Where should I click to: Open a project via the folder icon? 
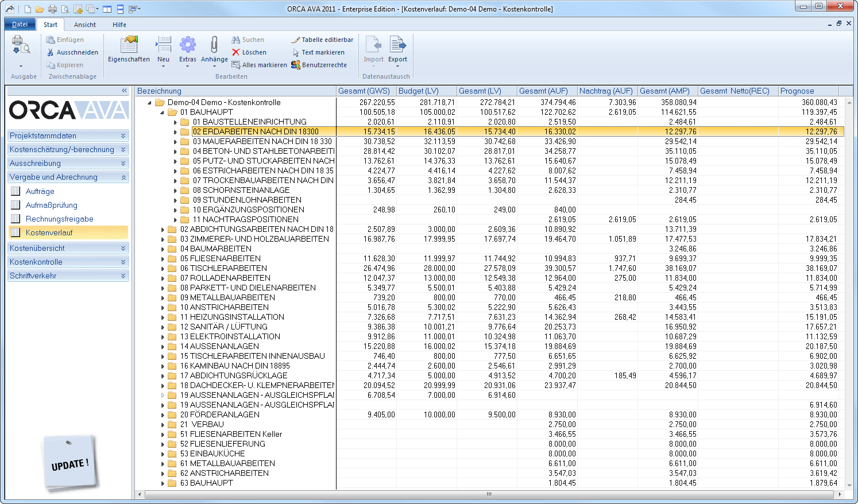click(40, 9)
